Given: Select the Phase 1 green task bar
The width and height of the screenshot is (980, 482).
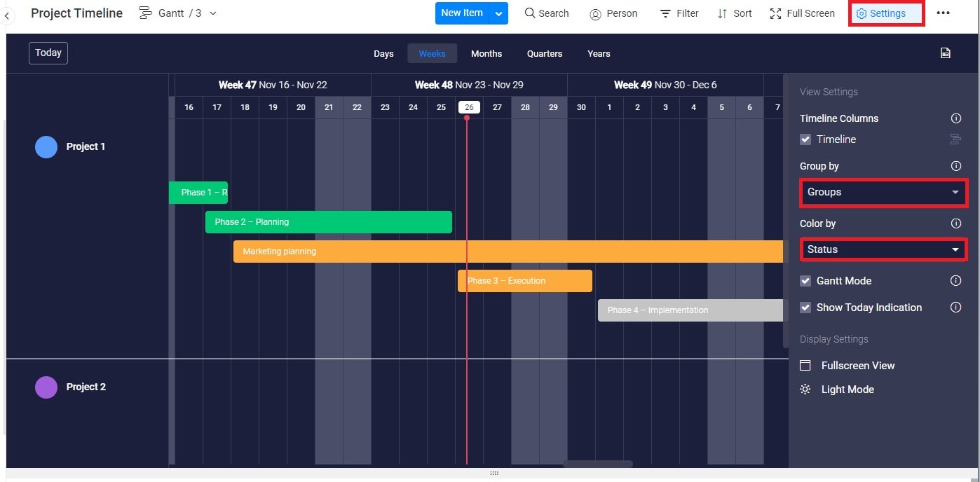Looking at the screenshot, I should [x=198, y=193].
